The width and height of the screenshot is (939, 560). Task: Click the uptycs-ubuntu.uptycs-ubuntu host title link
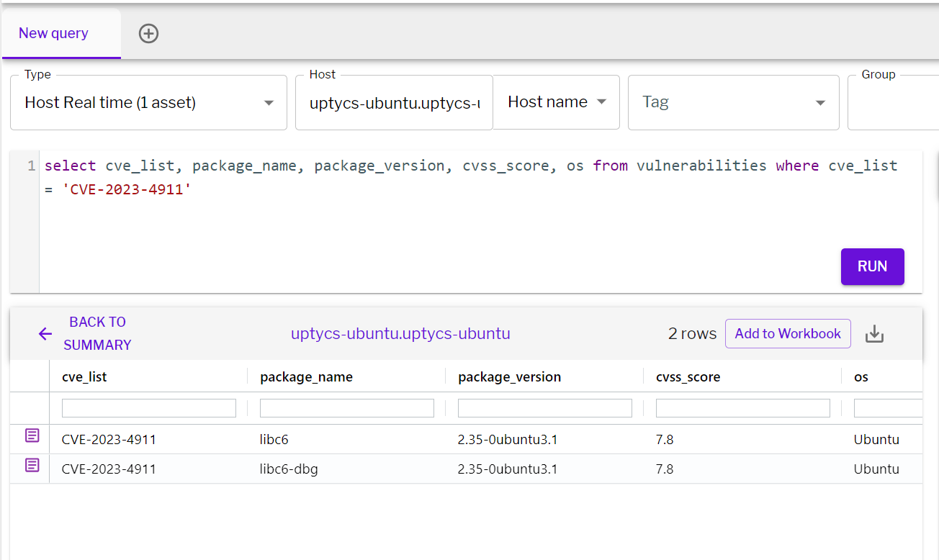[400, 333]
